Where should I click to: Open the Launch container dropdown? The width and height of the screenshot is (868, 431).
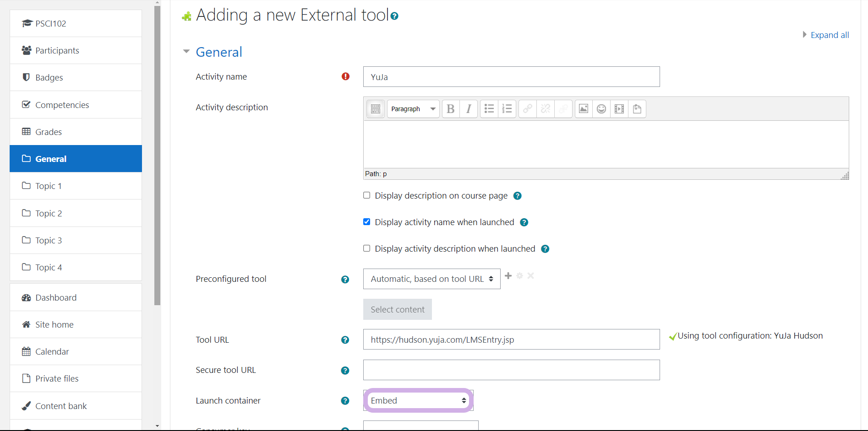(418, 401)
